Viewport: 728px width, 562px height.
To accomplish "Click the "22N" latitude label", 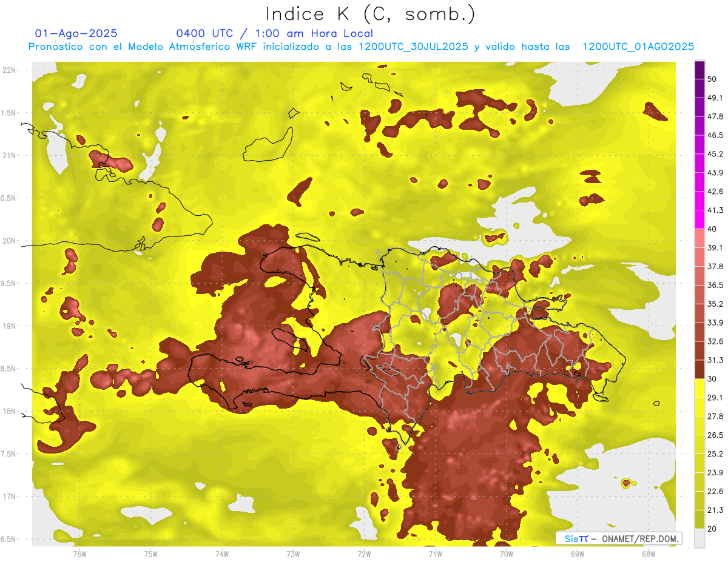I will point(10,70).
